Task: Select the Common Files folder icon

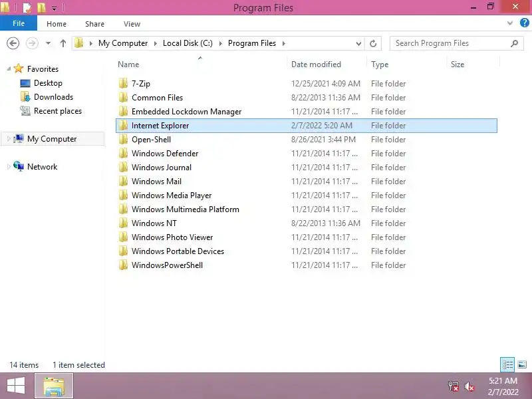Action: (123, 97)
